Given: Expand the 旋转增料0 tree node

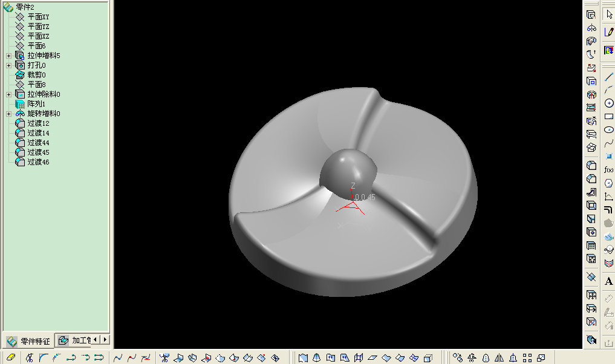Looking at the screenshot, I should [8, 114].
